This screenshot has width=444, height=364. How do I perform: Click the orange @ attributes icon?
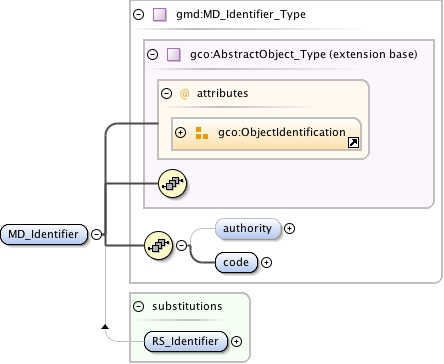click(x=184, y=94)
